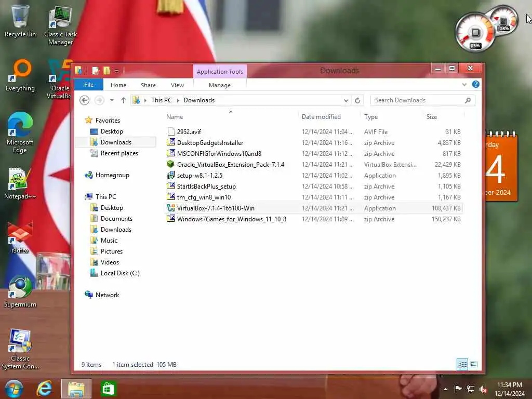This screenshot has width=532, height=399.
Task: Launch Classic Task Manager shortcut
Action: tap(60, 25)
